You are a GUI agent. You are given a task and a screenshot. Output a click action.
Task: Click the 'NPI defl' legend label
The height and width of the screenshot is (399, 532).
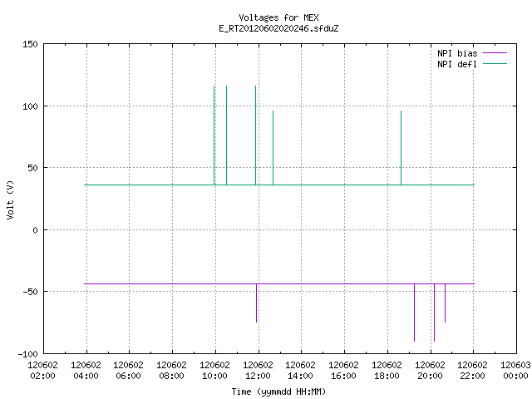click(457, 64)
